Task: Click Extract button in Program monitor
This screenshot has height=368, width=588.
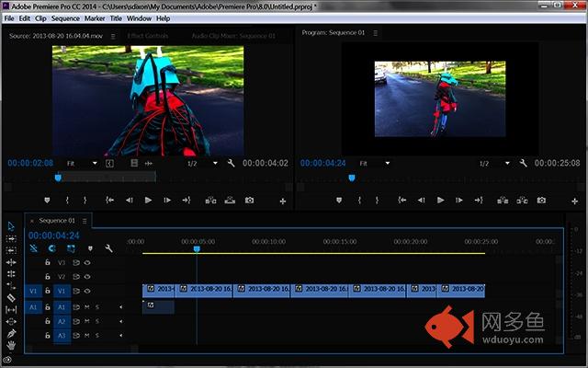Action: (522, 201)
